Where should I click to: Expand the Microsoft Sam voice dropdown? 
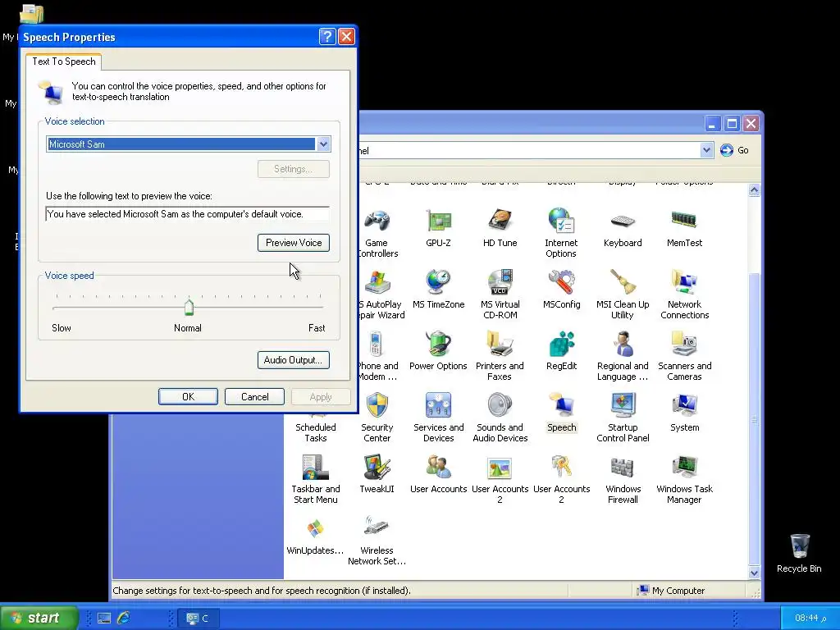(323, 144)
